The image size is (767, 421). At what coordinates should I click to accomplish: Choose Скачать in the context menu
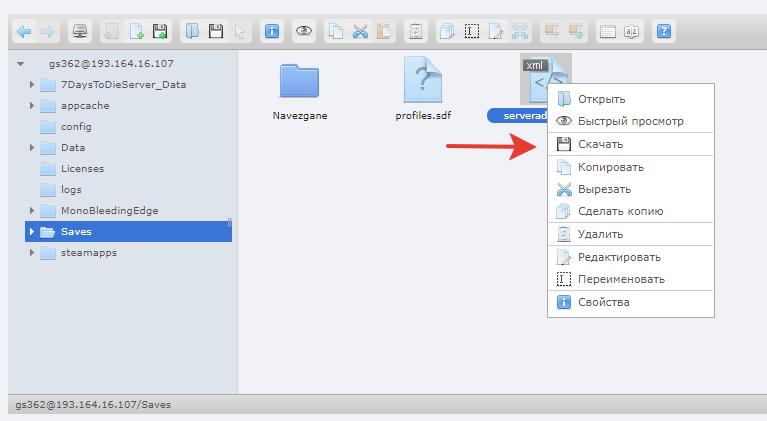click(631, 144)
